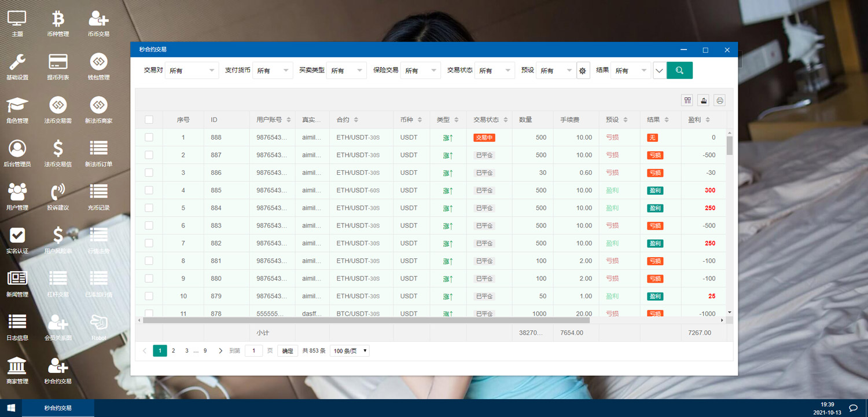
Task: Click the export icon above the table
Action: tap(703, 100)
